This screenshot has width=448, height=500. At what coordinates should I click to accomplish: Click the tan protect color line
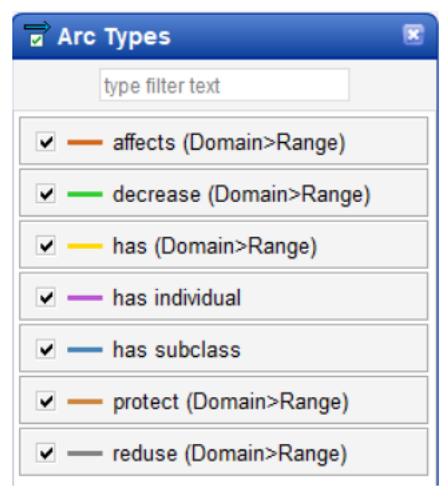[x=85, y=402]
